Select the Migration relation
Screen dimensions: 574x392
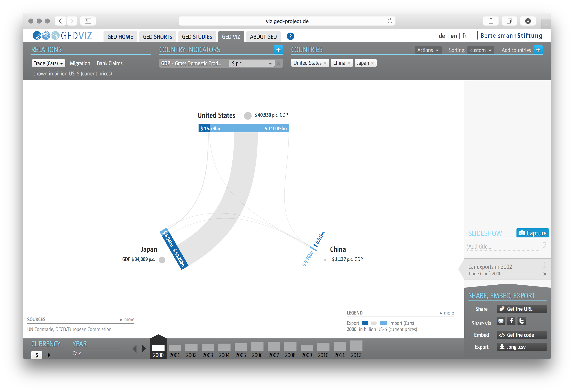tap(80, 63)
